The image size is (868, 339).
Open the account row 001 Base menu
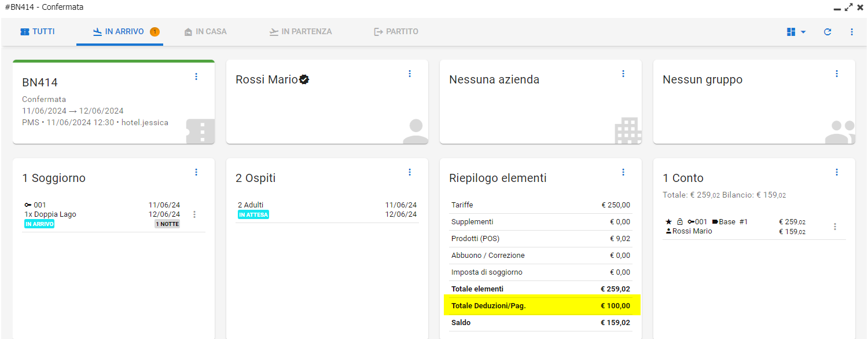(x=834, y=227)
